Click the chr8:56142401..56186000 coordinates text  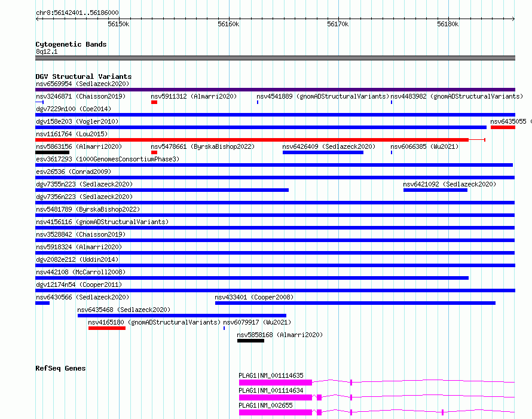click(77, 13)
